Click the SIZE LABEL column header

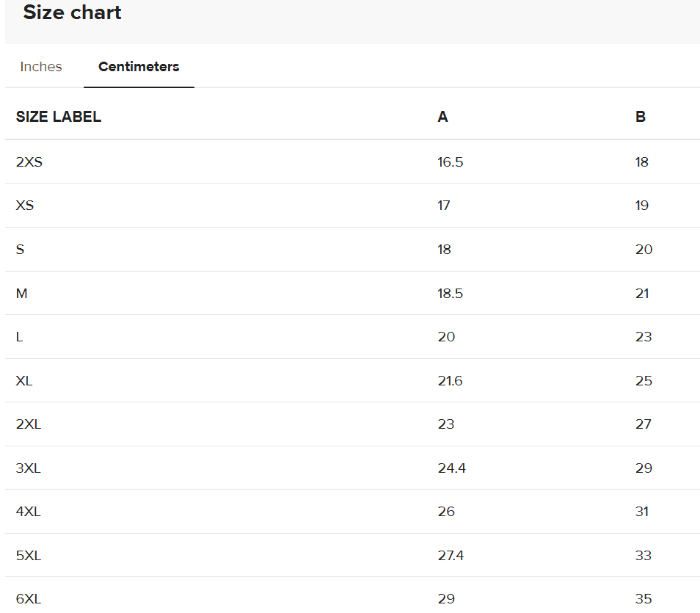pos(59,117)
